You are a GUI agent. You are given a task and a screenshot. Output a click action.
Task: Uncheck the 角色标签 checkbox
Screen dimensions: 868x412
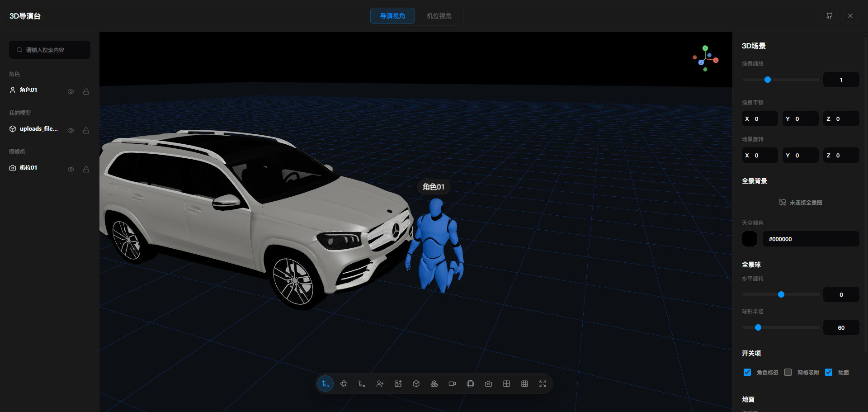click(747, 372)
